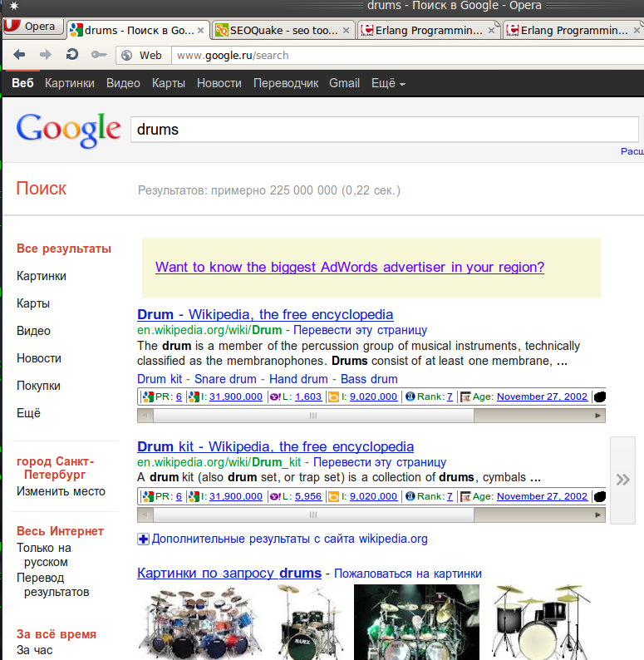Click the key (password wand) icon

[x=99, y=55]
